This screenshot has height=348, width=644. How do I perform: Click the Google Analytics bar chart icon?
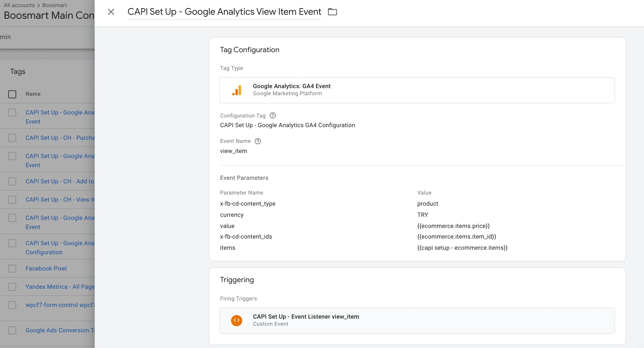[237, 90]
